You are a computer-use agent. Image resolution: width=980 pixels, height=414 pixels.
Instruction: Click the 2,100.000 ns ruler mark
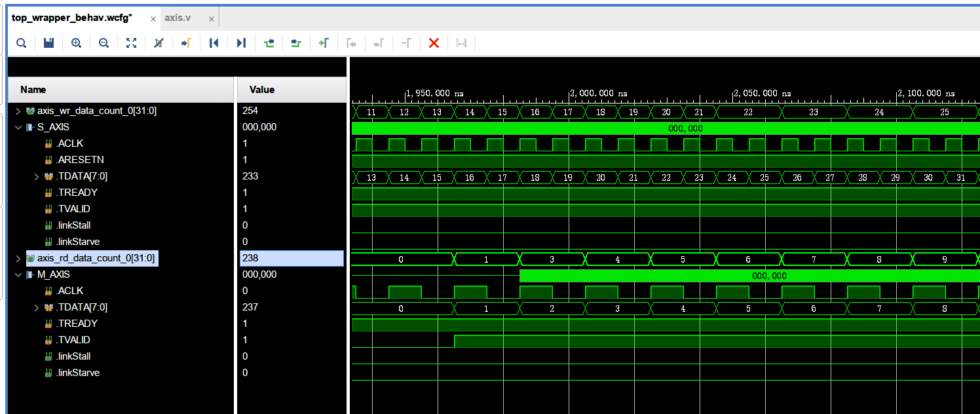click(x=926, y=93)
